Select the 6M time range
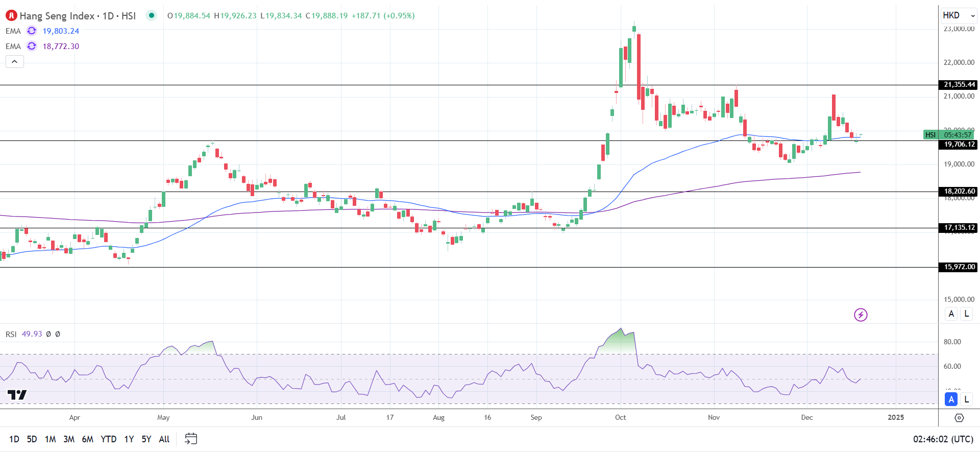The height and width of the screenshot is (452, 980). (87, 439)
